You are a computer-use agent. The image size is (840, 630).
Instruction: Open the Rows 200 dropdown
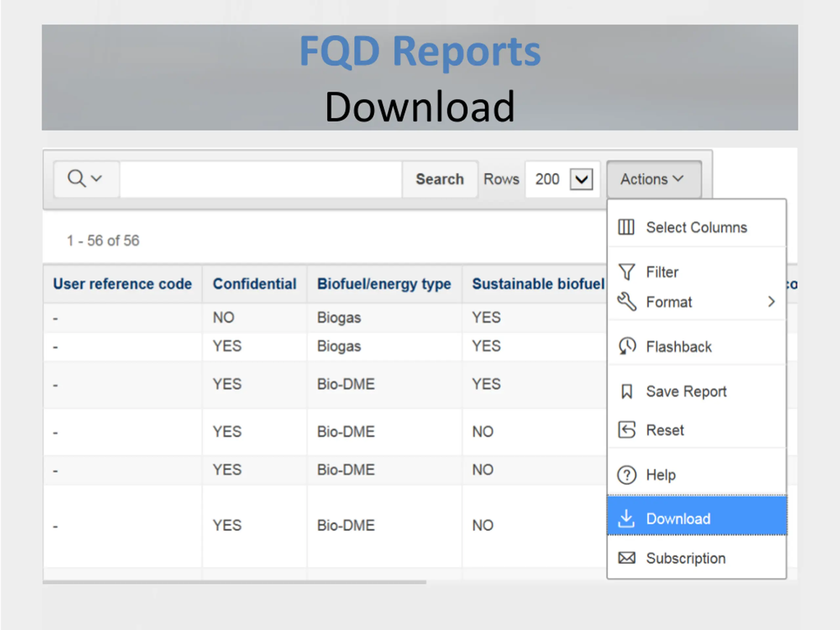pos(581,179)
